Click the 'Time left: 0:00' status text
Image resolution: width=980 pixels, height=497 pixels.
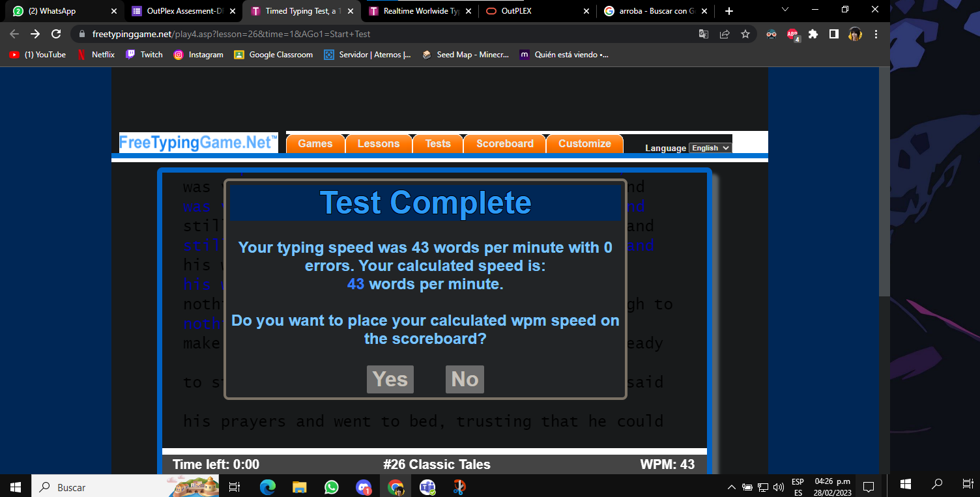tap(216, 464)
